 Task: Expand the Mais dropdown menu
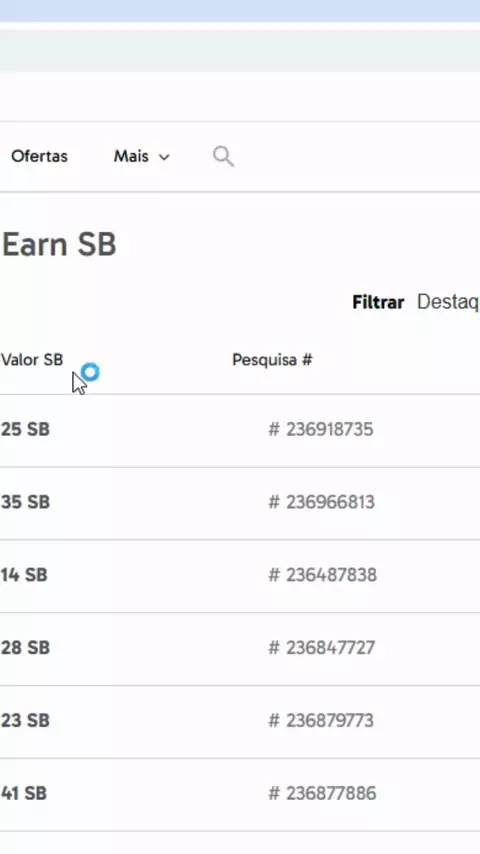click(142, 156)
